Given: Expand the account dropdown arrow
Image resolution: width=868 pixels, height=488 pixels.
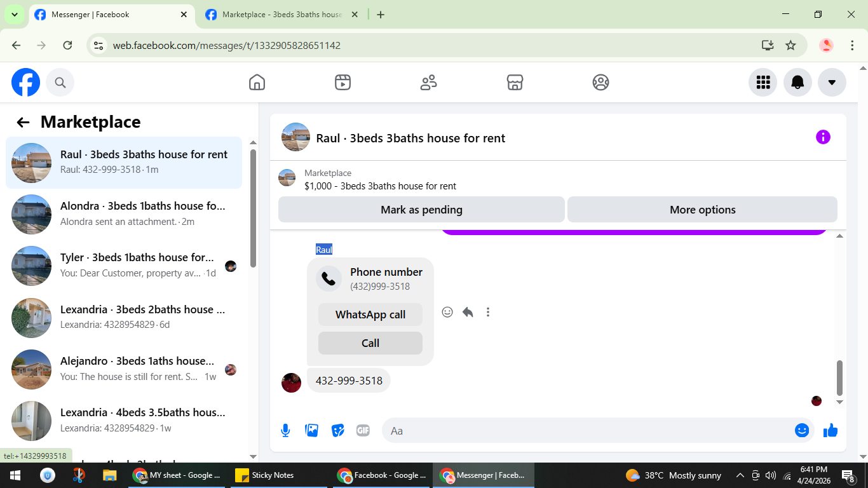Looking at the screenshot, I should (x=832, y=83).
